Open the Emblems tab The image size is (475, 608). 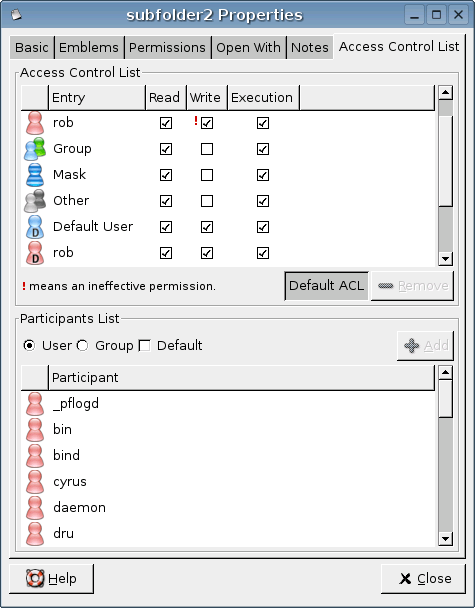(89, 47)
